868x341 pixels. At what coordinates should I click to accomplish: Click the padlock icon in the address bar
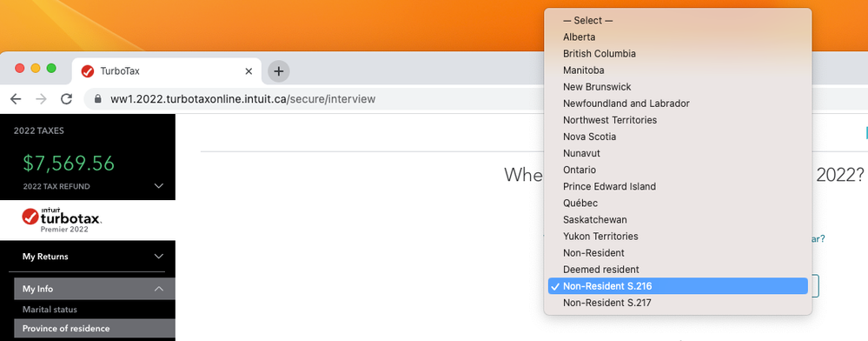98,99
